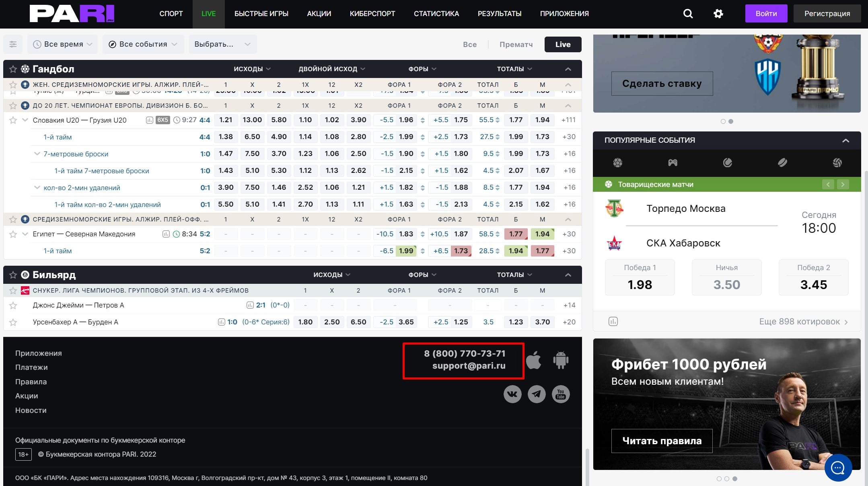This screenshot has width=868, height=486.
Task: Show previous popular event arrow
Action: click(x=828, y=185)
